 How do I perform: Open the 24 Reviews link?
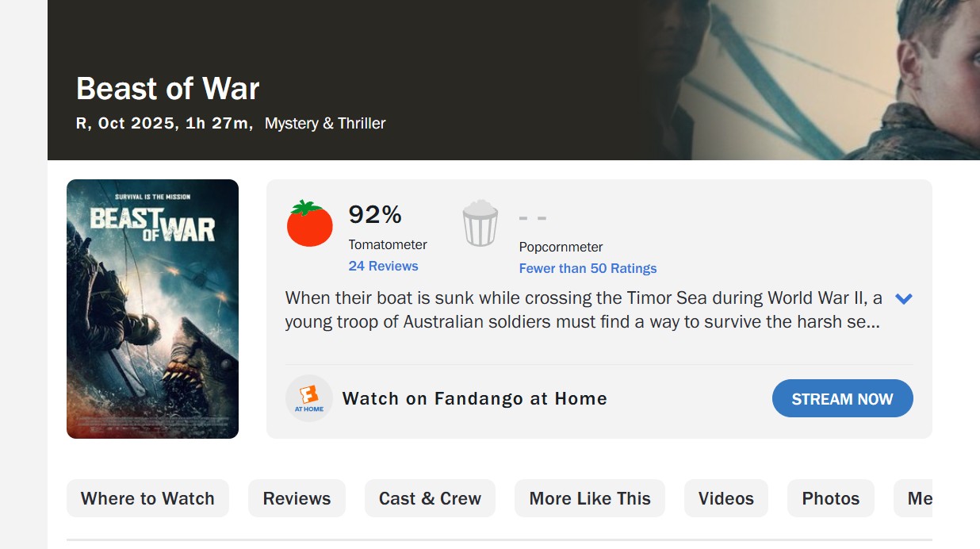(x=383, y=267)
